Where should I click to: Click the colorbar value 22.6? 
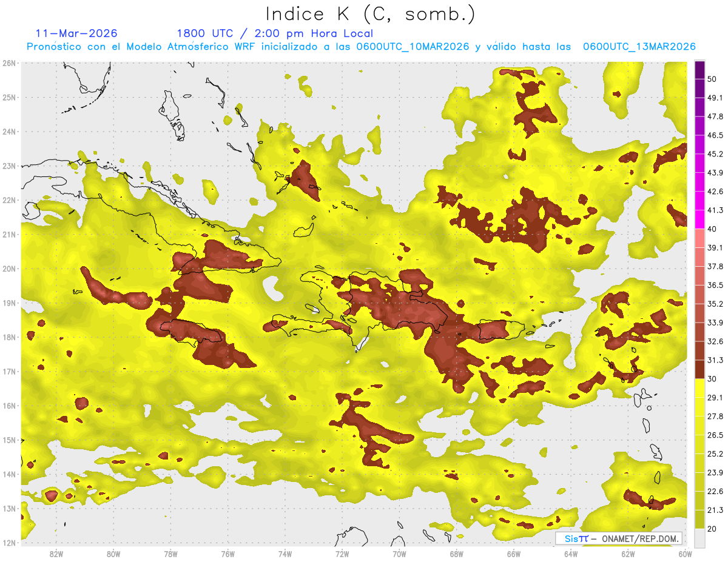[715, 492]
